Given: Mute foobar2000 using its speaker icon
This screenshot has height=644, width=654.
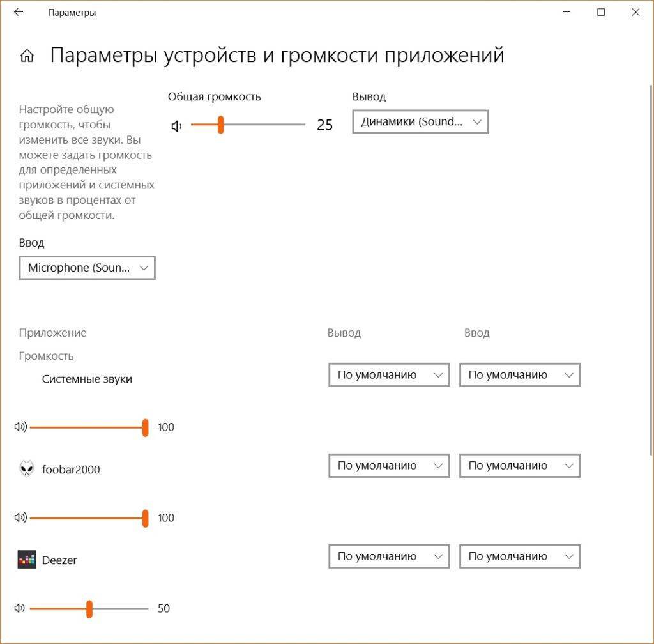Looking at the screenshot, I should click(20, 518).
